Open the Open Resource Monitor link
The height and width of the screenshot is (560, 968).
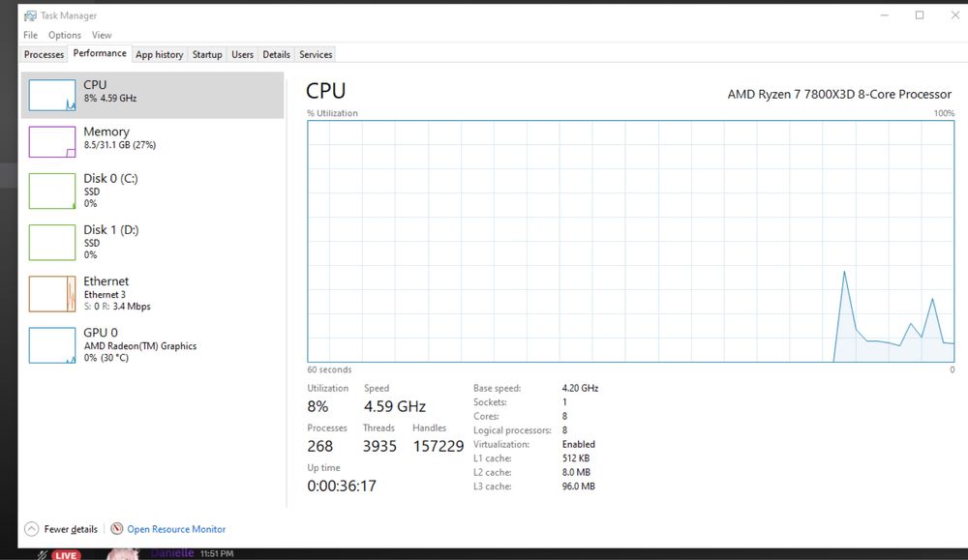[176, 529]
